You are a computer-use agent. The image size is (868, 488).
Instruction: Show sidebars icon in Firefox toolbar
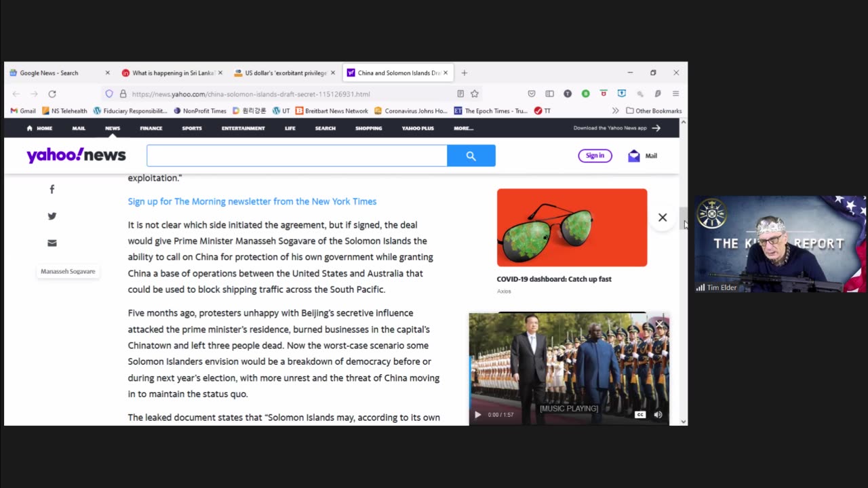[550, 94]
